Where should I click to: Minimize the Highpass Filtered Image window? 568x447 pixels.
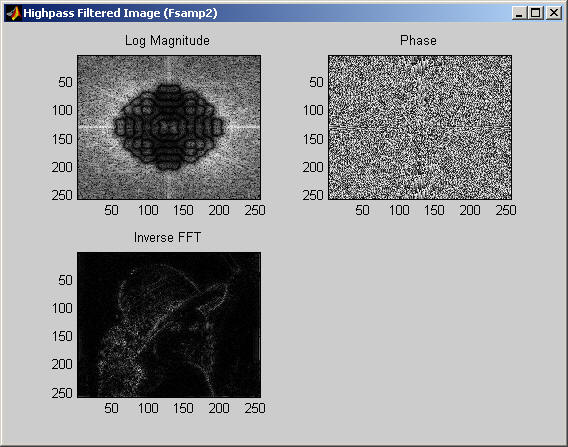pos(519,13)
